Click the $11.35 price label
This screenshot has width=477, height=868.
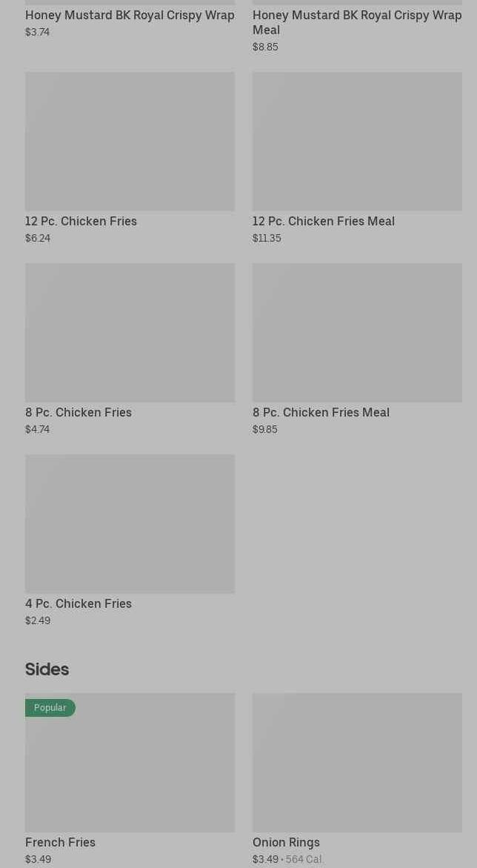pyautogui.click(x=267, y=238)
